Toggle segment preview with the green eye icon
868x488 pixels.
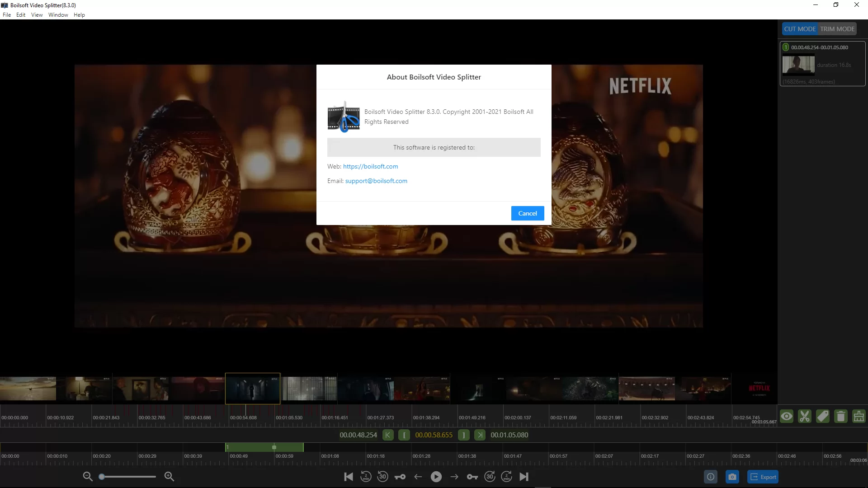click(787, 416)
